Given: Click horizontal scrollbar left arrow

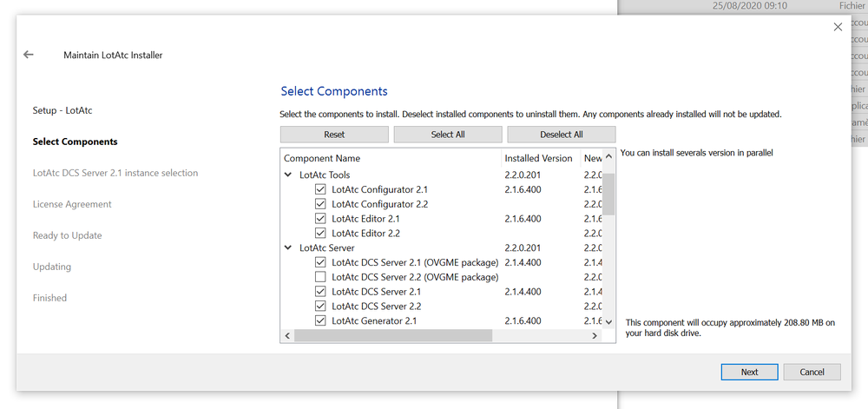Looking at the screenshot, I should coord(287,335).
